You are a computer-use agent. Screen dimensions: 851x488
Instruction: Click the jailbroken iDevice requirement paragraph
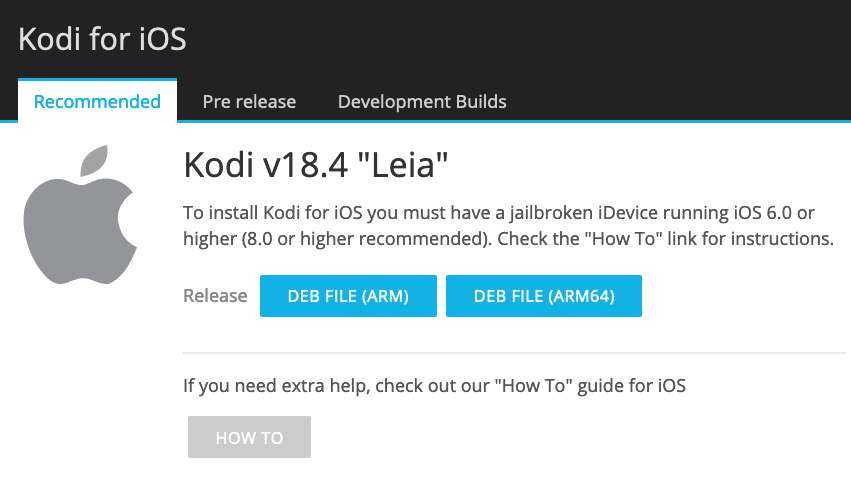(508, 226)
